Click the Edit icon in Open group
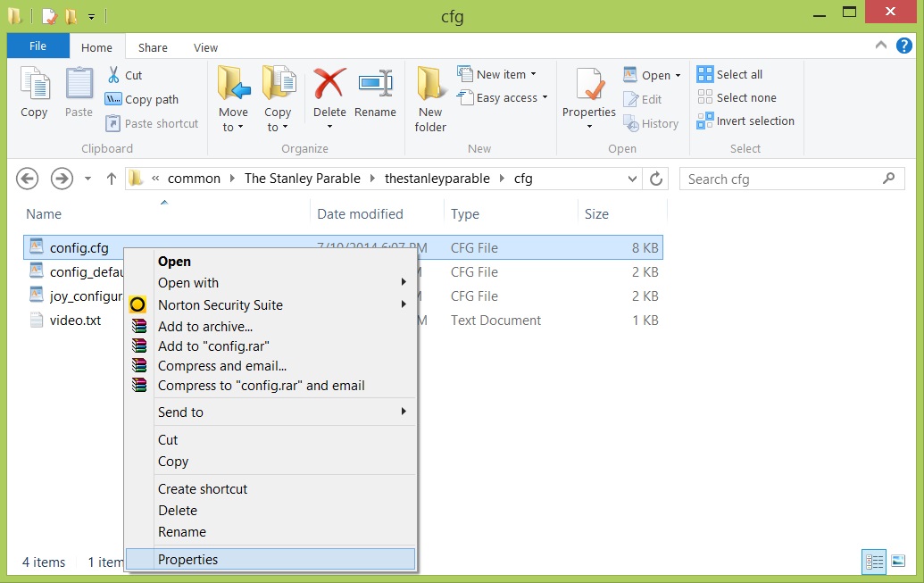 (x=630, y=99)
